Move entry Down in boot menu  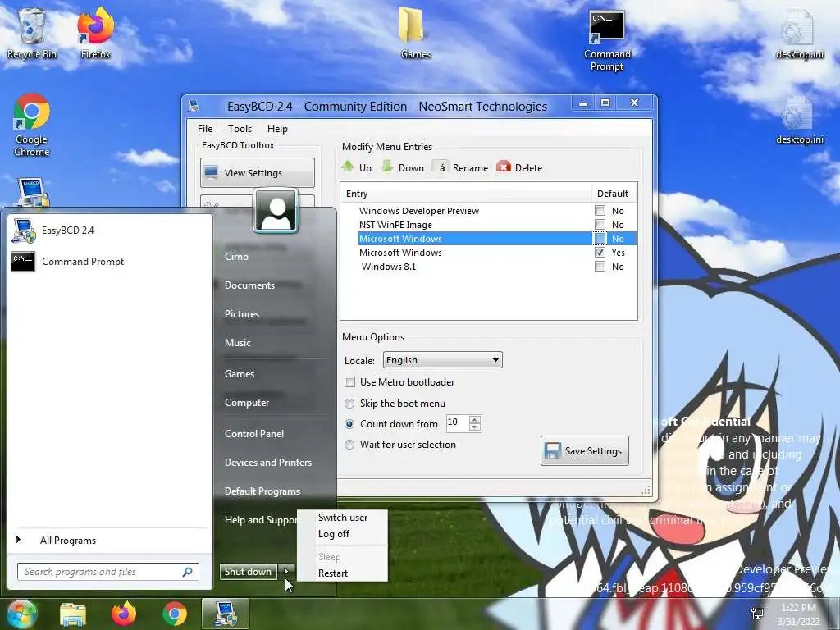403,167
